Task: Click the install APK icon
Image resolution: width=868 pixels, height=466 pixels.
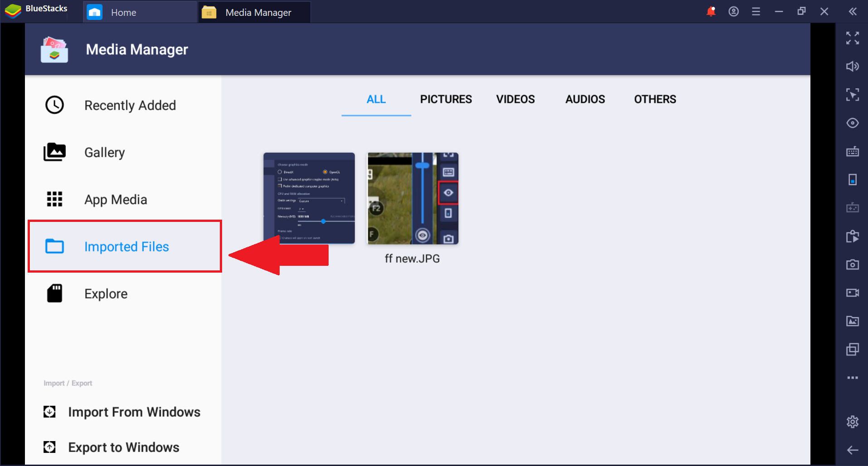Action: (x=853, y=236)
